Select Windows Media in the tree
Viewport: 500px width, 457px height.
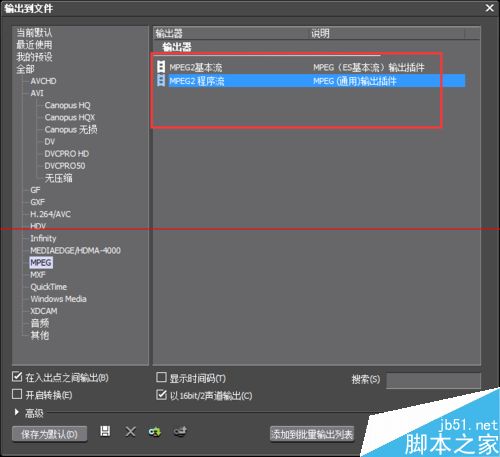point(58,299)
